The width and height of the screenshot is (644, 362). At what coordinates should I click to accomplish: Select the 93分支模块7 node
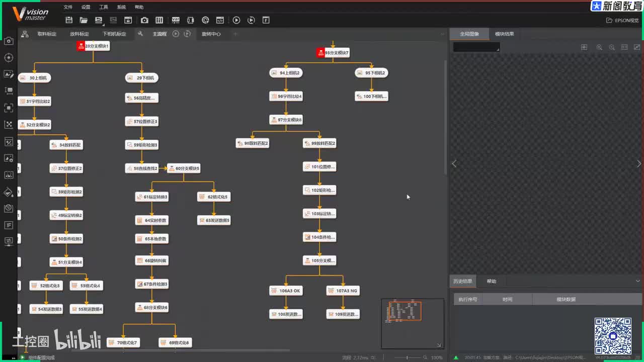coord(333,53)
